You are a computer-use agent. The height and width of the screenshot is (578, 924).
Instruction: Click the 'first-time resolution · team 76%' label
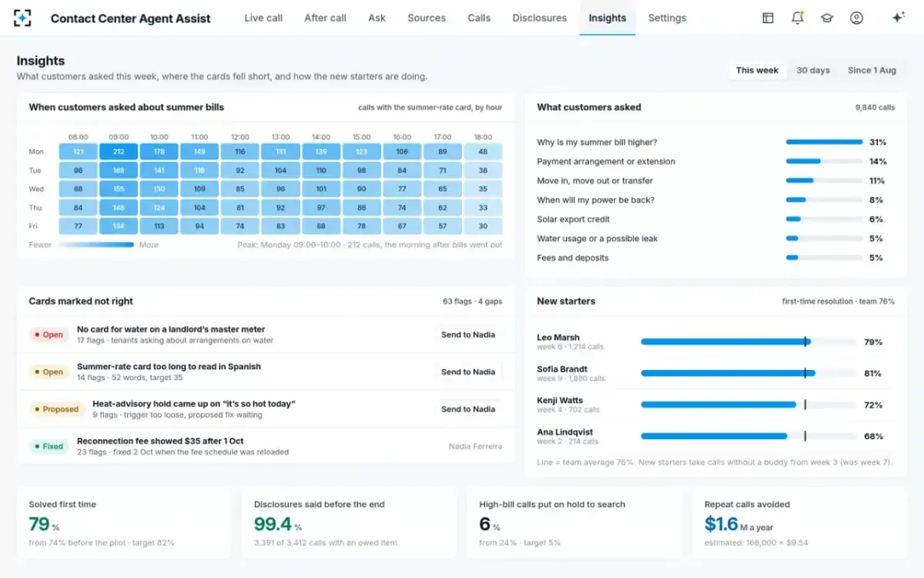pyautogui.click(x=839, y=301)
